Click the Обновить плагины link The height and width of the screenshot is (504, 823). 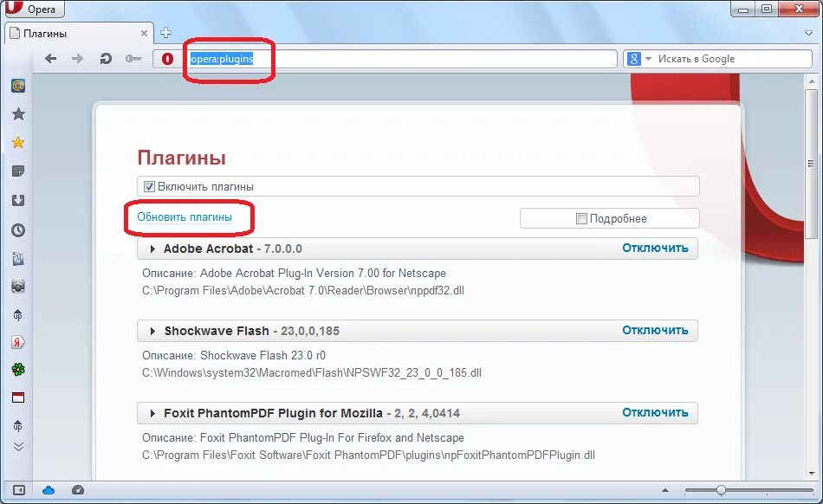click(x=185, y=217)
